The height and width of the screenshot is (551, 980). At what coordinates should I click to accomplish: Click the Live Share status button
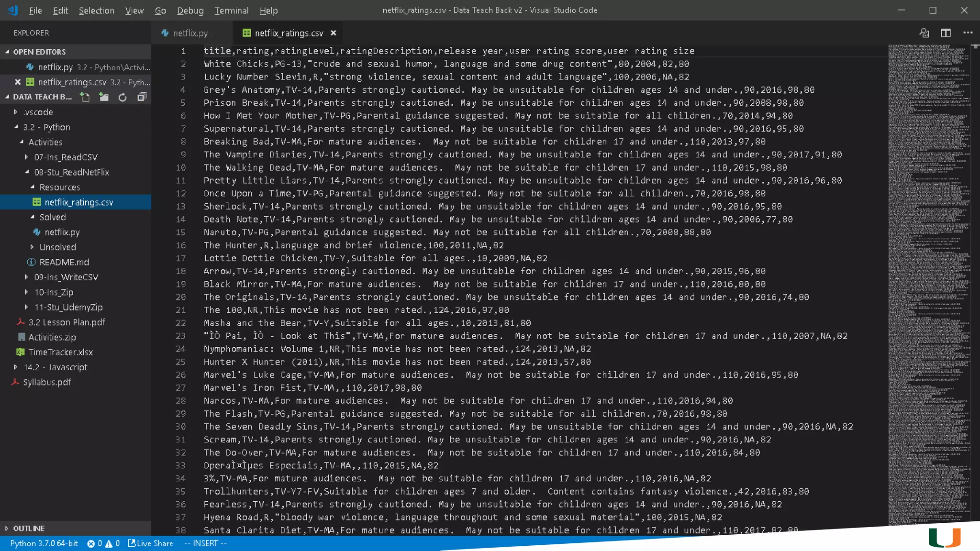point(150,543)
